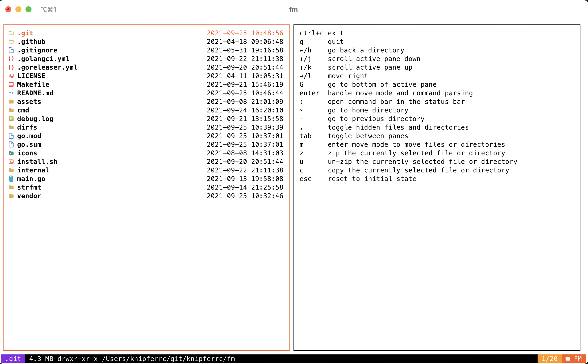The image size is (588, 364).
Task: Click the .gitignore file icon
Action: coord(11,50)
